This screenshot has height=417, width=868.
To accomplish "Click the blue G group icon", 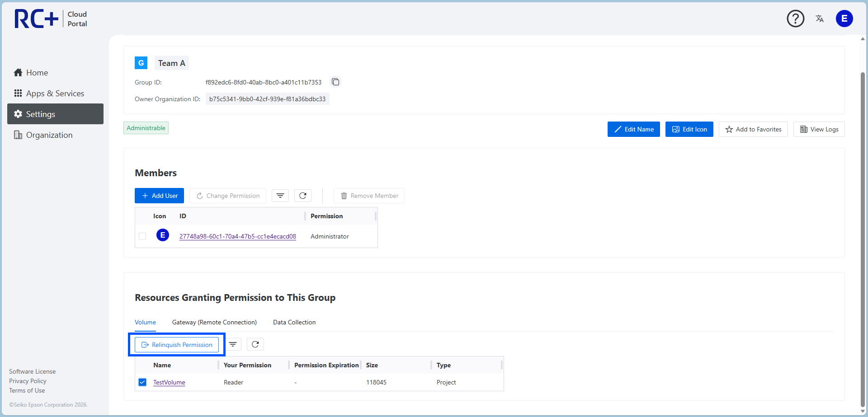I will 141,63.
